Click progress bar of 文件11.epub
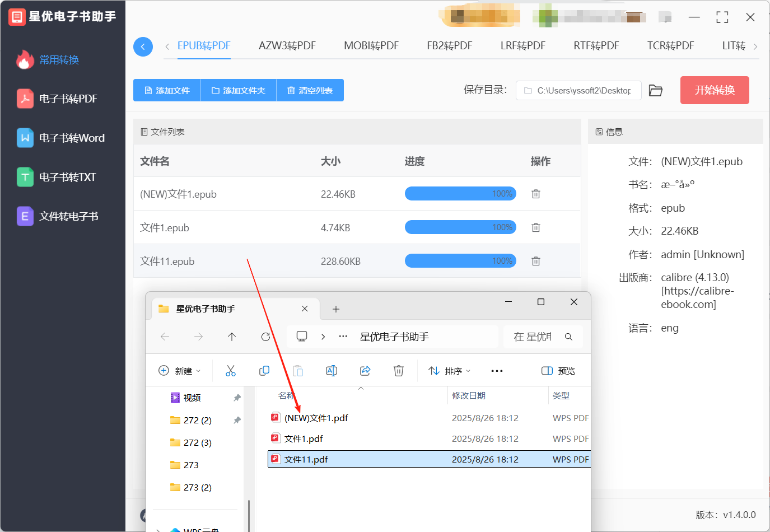 pos(460,261)
